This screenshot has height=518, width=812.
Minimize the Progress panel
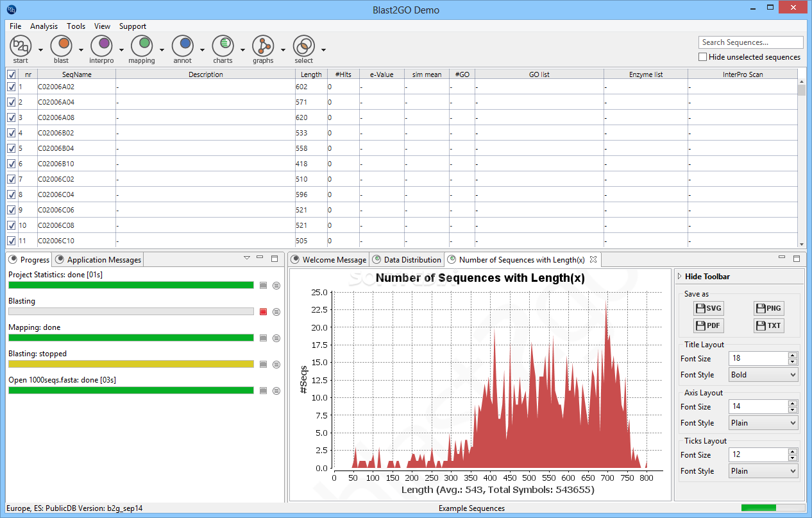point(260,258)
